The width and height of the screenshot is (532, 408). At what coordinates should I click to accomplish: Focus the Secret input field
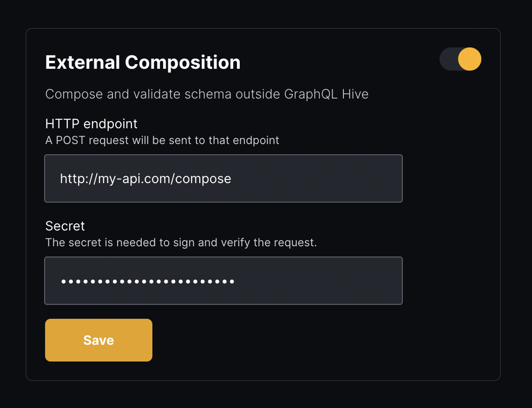pyautogui.click(x=223, y=281)
